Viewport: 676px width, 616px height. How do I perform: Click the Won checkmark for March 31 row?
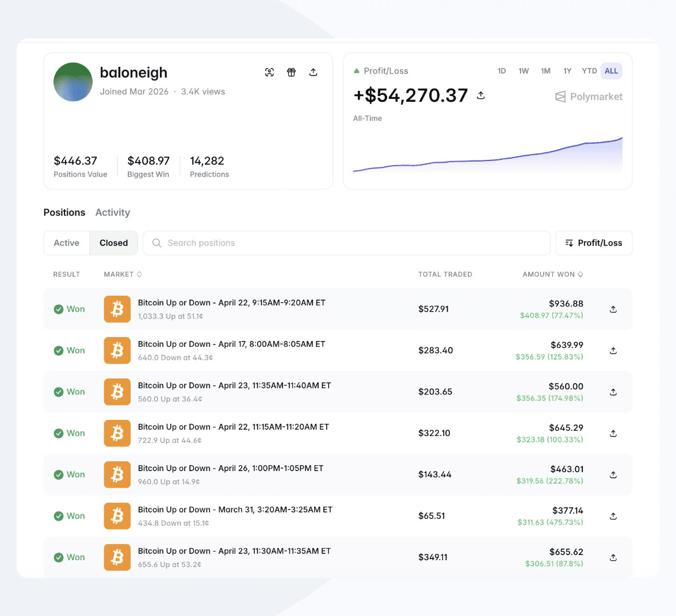pyautogui.click(x=59, y=516)
